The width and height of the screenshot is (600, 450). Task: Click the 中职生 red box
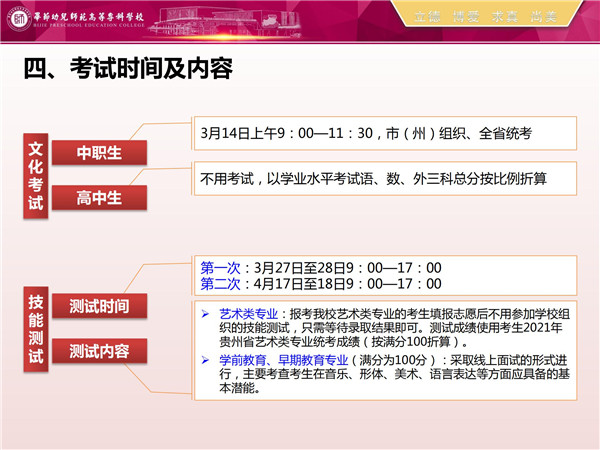pyautogui.click(x=99, y=153)
